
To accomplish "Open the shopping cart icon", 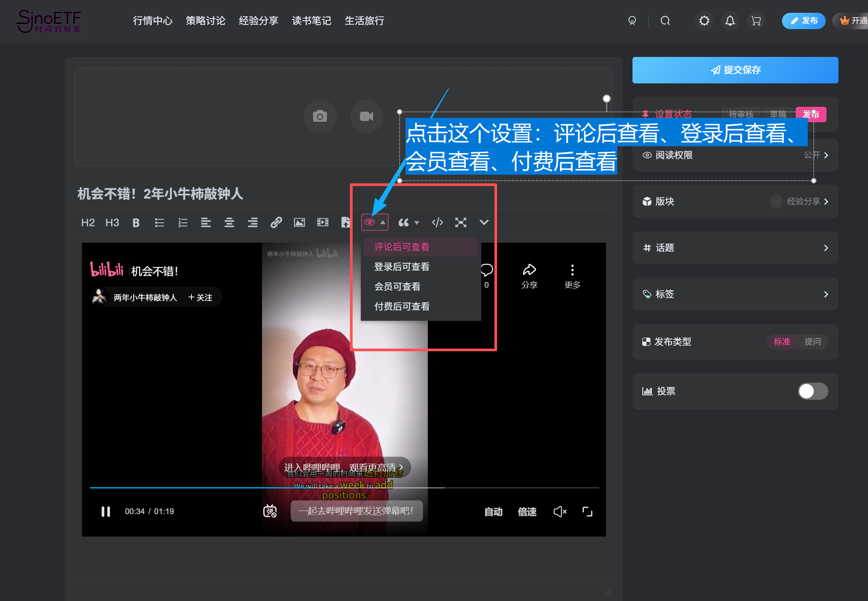I will 756,21.
